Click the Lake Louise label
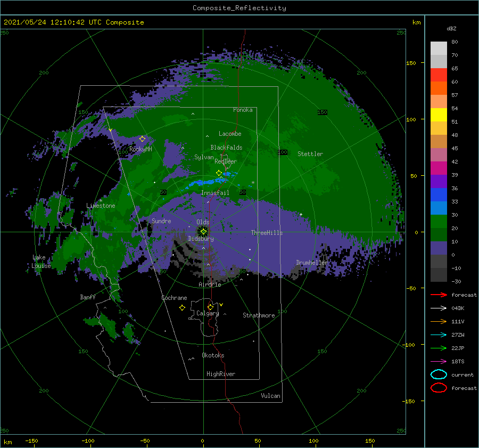Viewport: 479px width, 448px height. pos(41,262)
